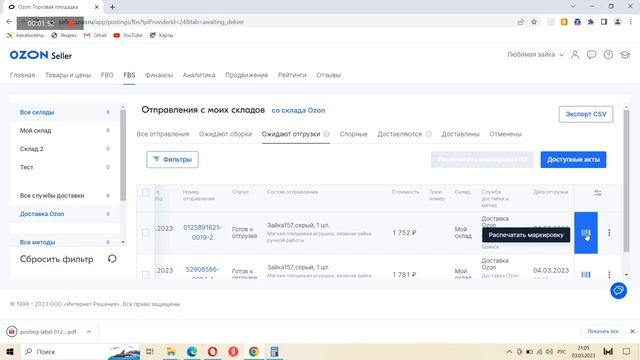The height and width of the screenshot is (360, 640).
Task: Share page via address bar share icon
Action: (520, 22)
